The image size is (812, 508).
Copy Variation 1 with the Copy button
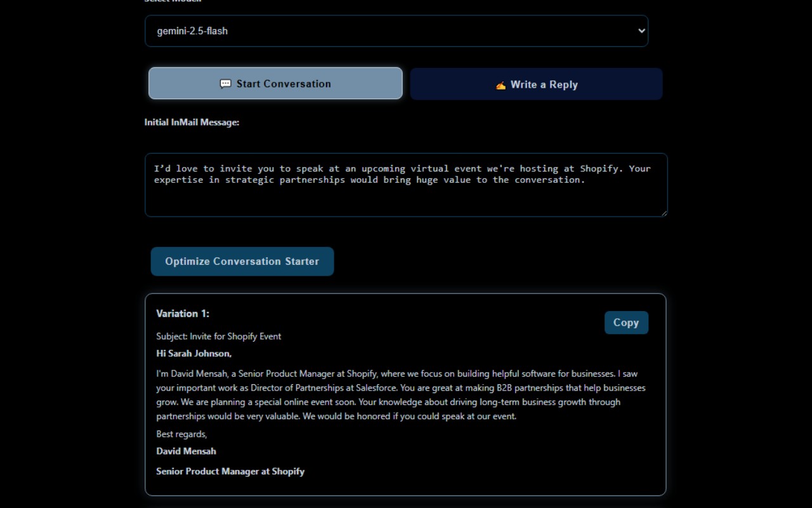click(x=626, y=323)
